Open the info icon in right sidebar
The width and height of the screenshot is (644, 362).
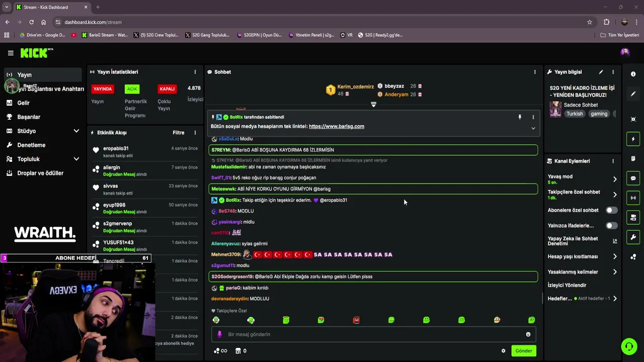633,74
